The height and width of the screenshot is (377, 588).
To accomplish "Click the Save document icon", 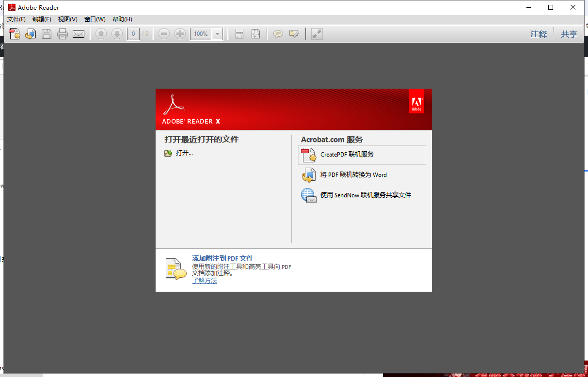I will coord(46,34).
